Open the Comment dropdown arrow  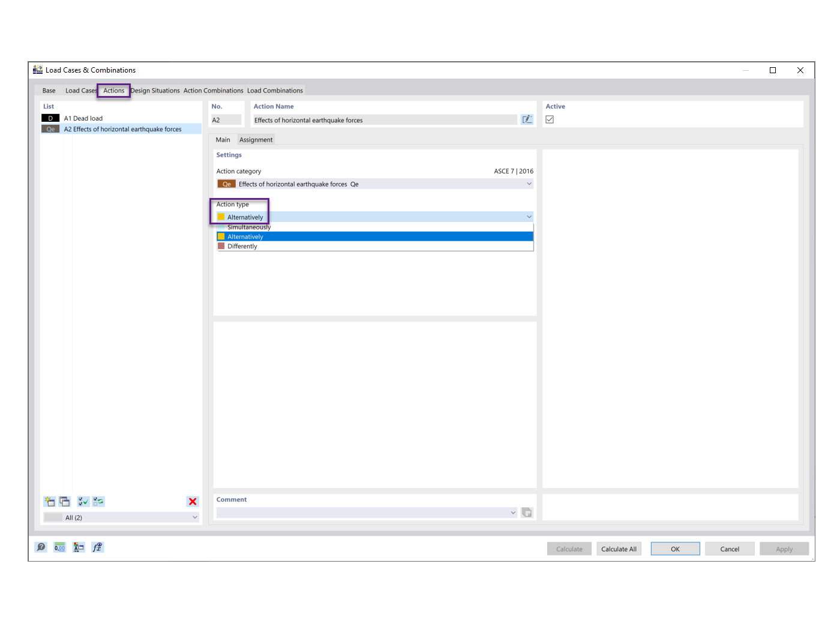[x=513, y=512]
